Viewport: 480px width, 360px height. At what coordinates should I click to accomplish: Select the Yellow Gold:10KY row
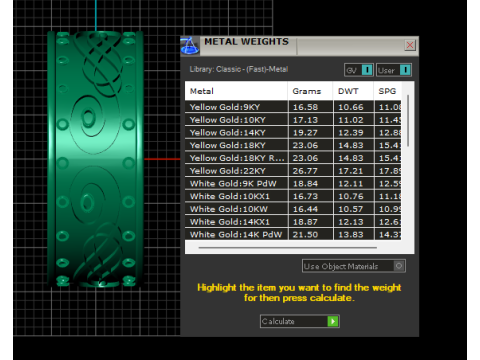pyautogui.click(x=293, y=120)
